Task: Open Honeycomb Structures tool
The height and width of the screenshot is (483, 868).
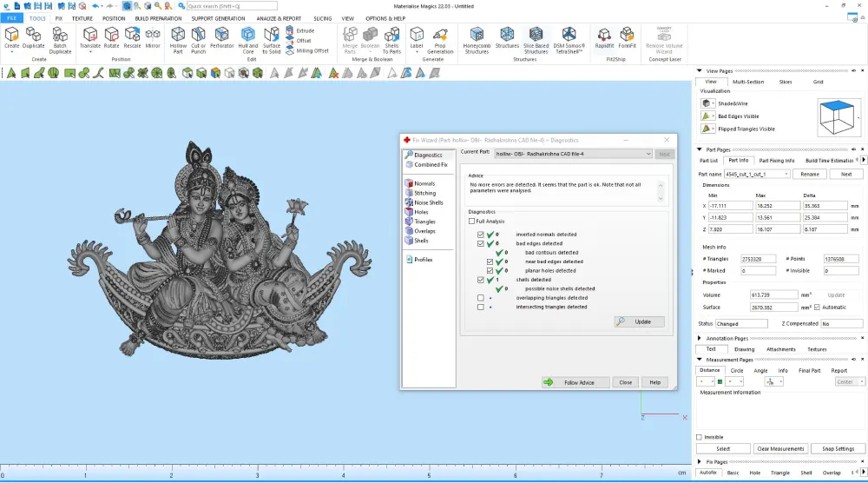Action: [x=477, y=41]
